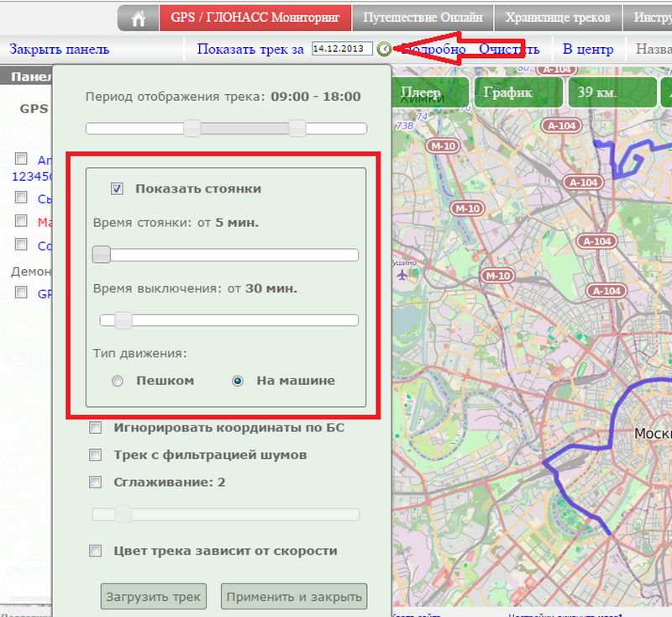The image size is (672, 617).
Task: Open the Хранилище треков tab
Action: pos(557,17)
